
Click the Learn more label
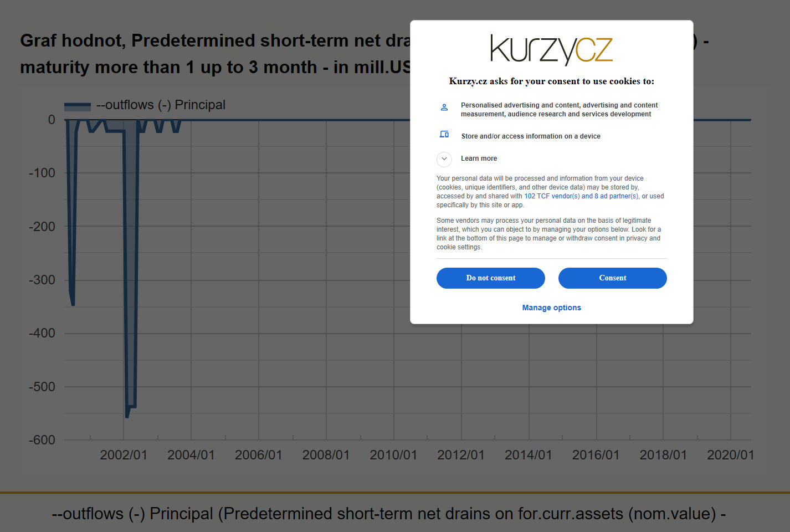(x=479, y=158)
